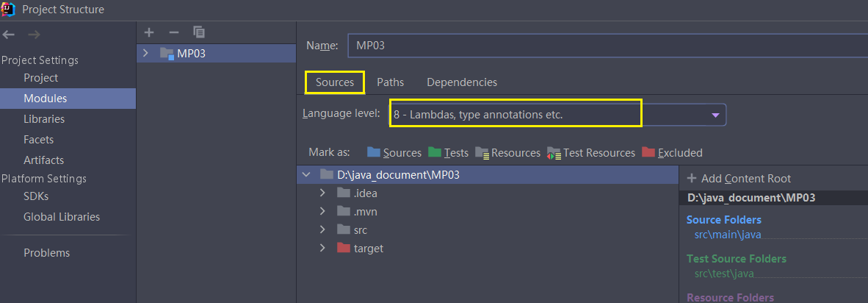Click the back navigation arrow

click(x=9, y=35)
